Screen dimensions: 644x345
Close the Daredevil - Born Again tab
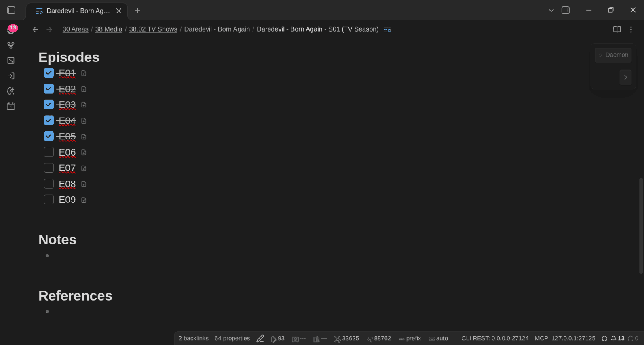coord(119,11)
